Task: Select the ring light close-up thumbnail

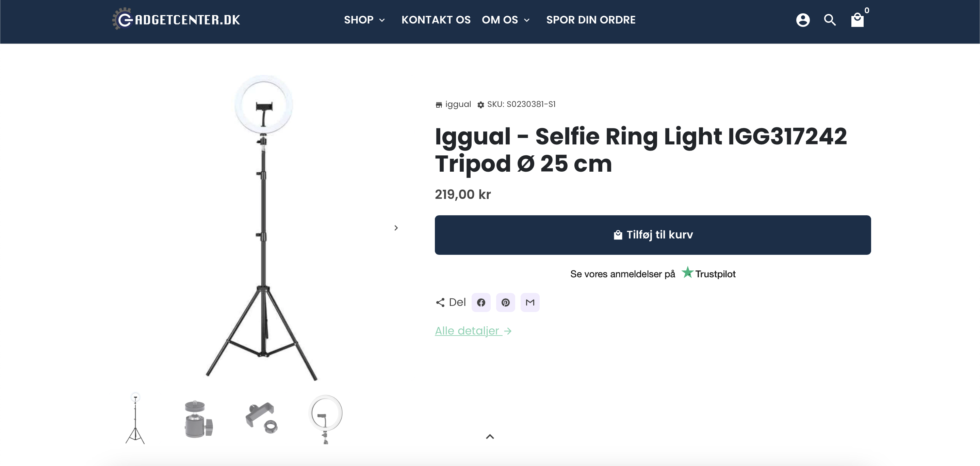Action: click(325, 419)
